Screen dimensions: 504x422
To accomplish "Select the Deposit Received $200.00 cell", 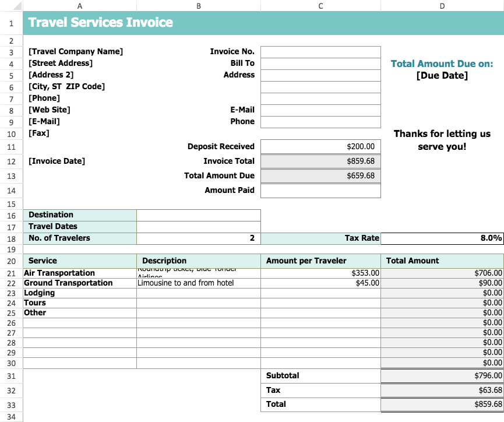I will tap(321, 147).
